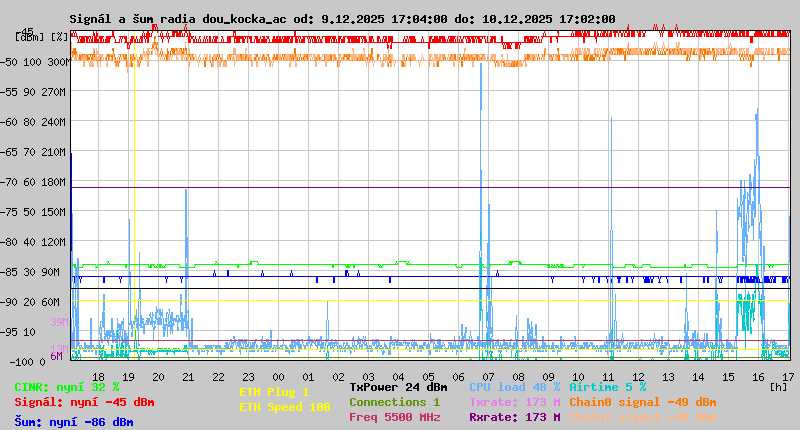
Task: Click the '[dBm] [%]' axis units label
Action: click(x=42, y=37)
